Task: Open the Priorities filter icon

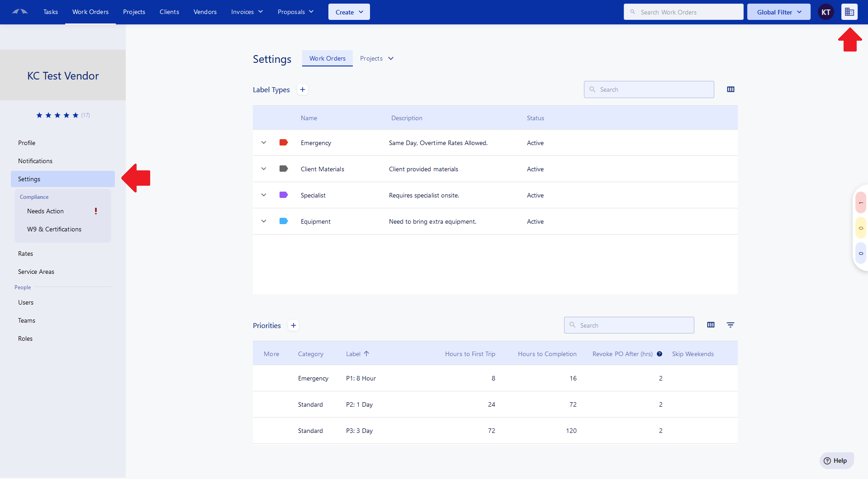Action: (x=730, y=325)
